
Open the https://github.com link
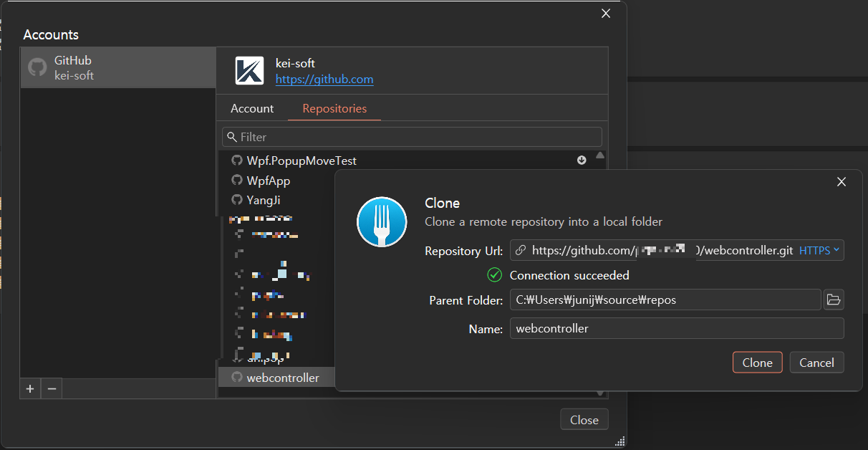pyautogui.click(x=324, y=80)
